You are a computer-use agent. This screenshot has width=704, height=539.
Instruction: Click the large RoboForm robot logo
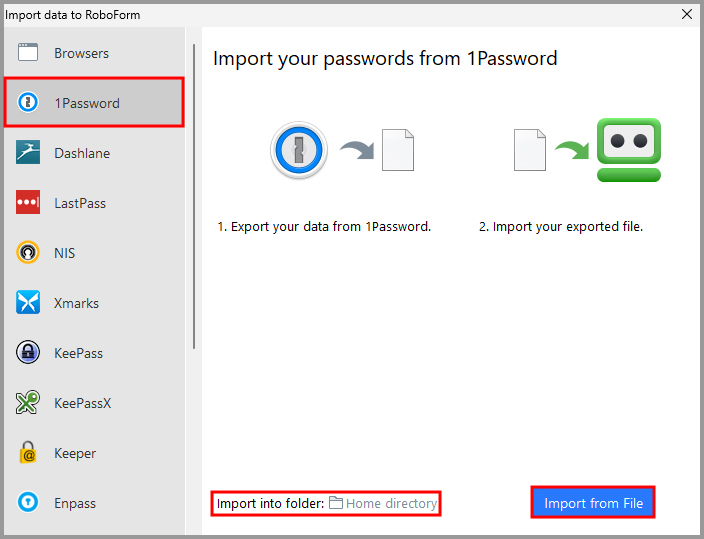[629, 150]
